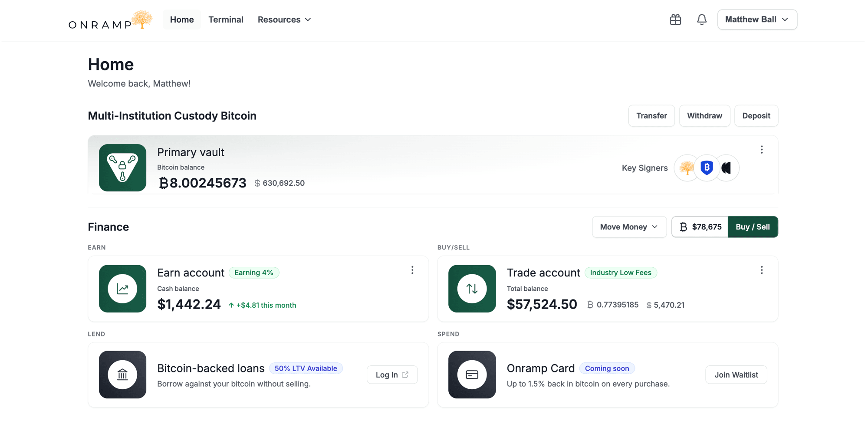Open Trade account three-dot menu
868x424 pixels.
click(762, 270)
